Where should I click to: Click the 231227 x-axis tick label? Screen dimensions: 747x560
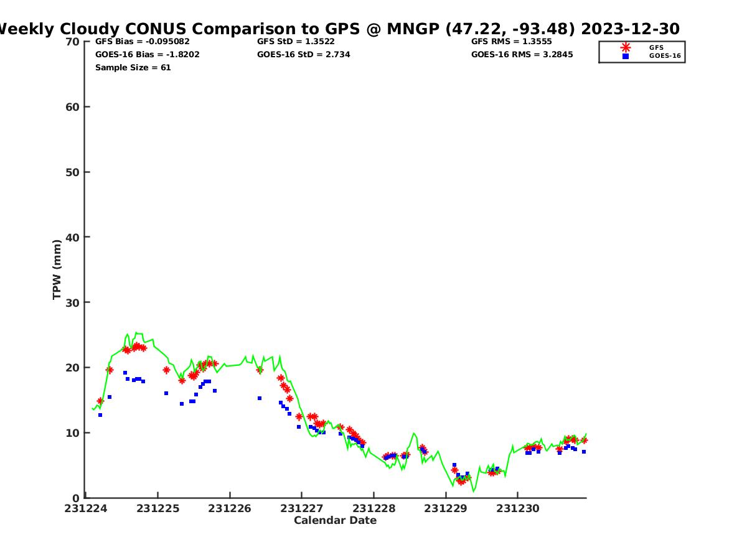click(302, 508)
